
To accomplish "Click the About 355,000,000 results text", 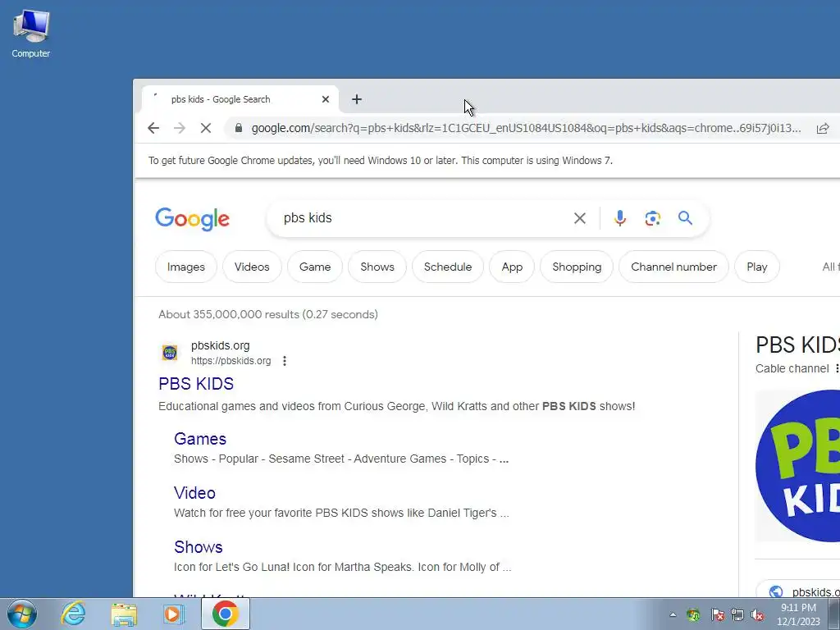I will (x=268, y=314).
